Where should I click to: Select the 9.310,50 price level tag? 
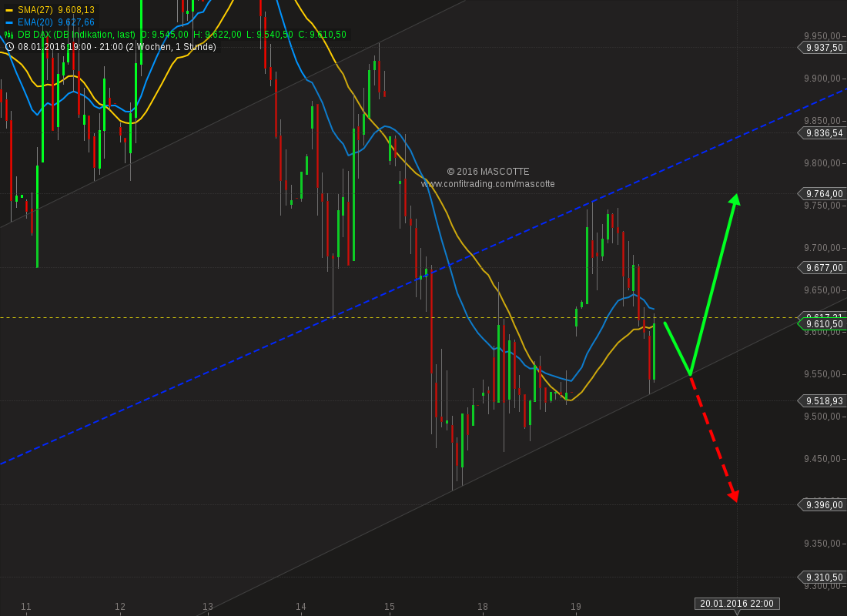[x=822, y=577]
